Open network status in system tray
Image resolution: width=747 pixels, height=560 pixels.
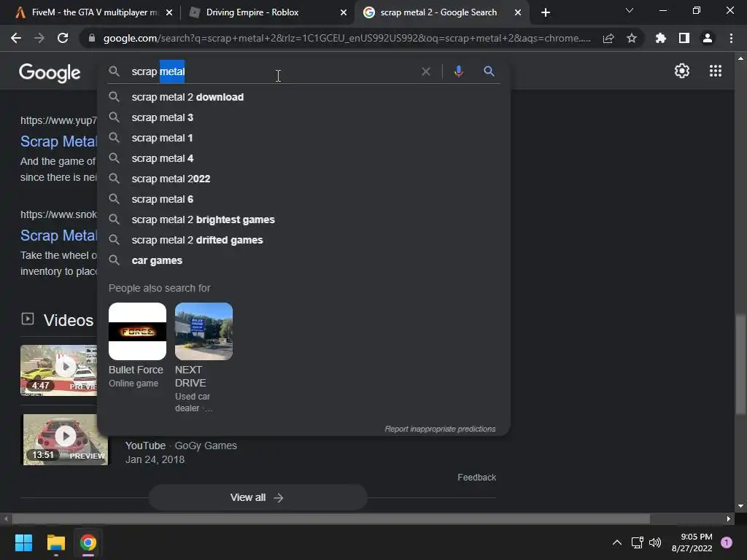pos(637,542)
